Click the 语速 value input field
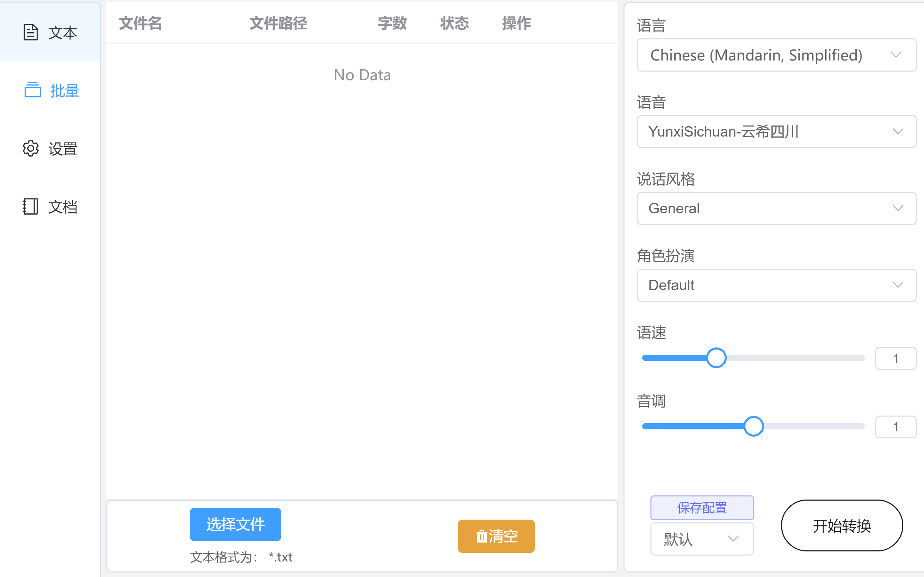The width and height of the screenshot is (924, 577). pos(896,359)
